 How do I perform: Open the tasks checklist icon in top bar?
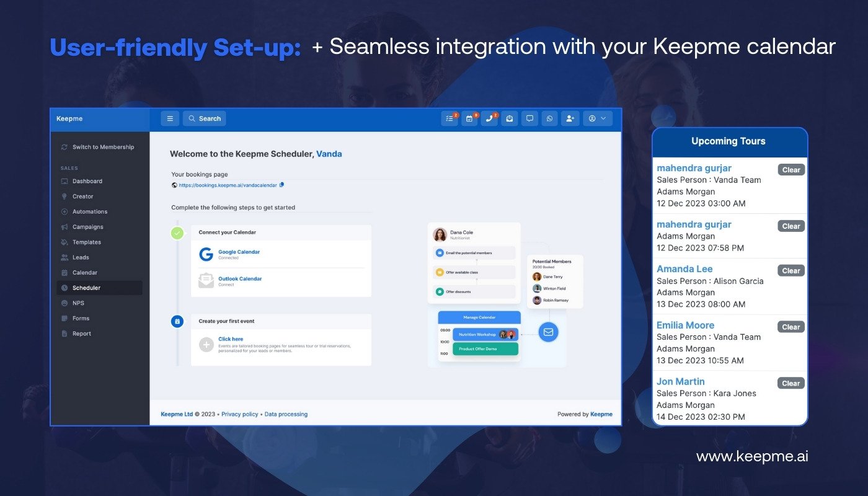click(449, 118)
